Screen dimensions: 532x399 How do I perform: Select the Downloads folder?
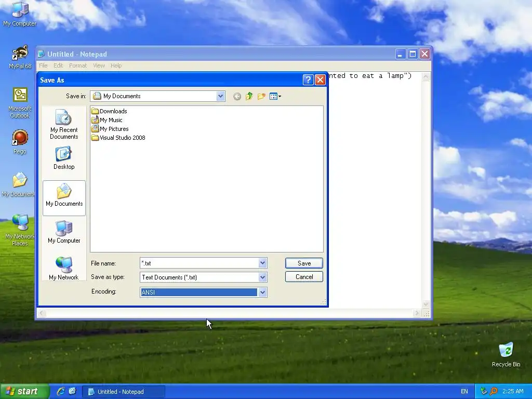click(x=109, y=111)
